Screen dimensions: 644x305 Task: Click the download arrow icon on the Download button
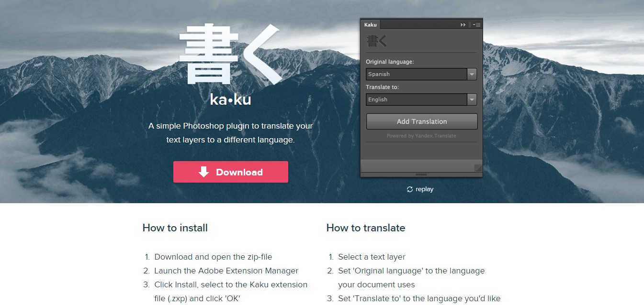point(203,172)
